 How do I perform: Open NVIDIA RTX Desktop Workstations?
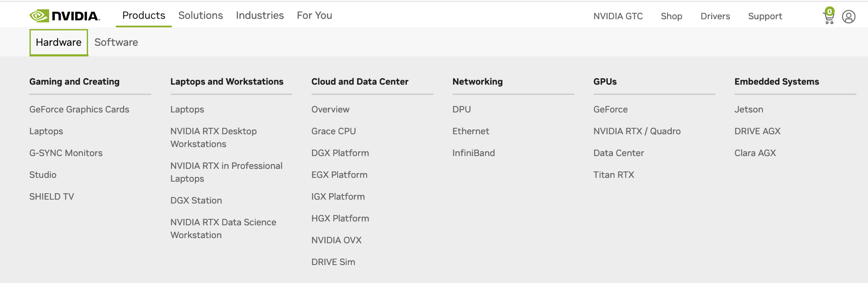click(214, 138)
